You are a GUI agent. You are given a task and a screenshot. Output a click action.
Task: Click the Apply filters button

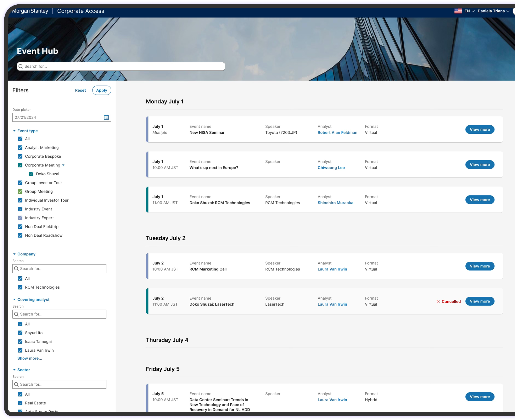click(x=102, y=90)
